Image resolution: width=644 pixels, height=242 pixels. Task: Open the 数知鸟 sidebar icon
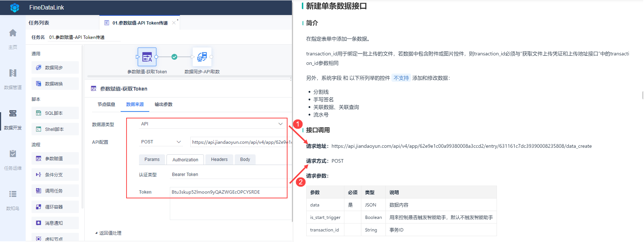point(13,194)
